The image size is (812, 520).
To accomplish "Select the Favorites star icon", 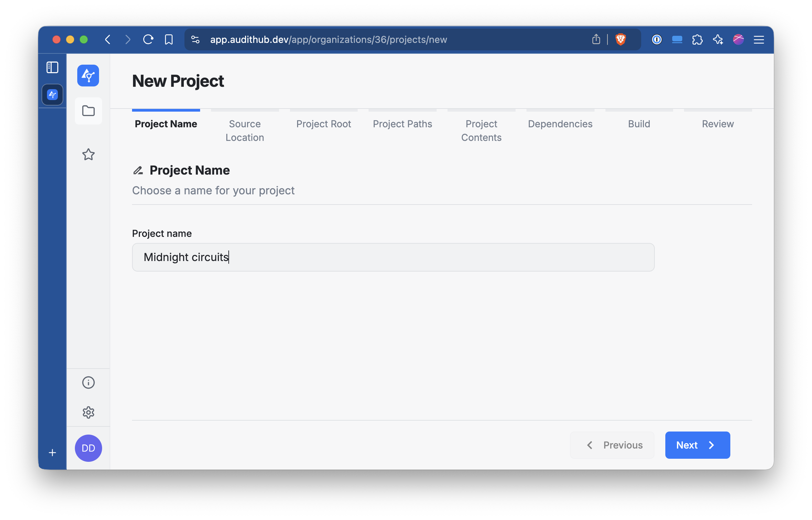I will pos(88,155).
